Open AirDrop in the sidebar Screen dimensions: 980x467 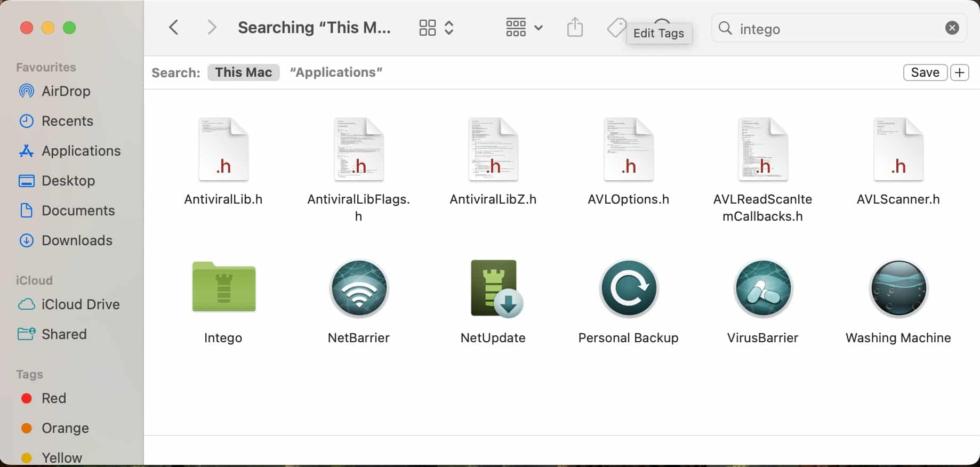(54, 91)
